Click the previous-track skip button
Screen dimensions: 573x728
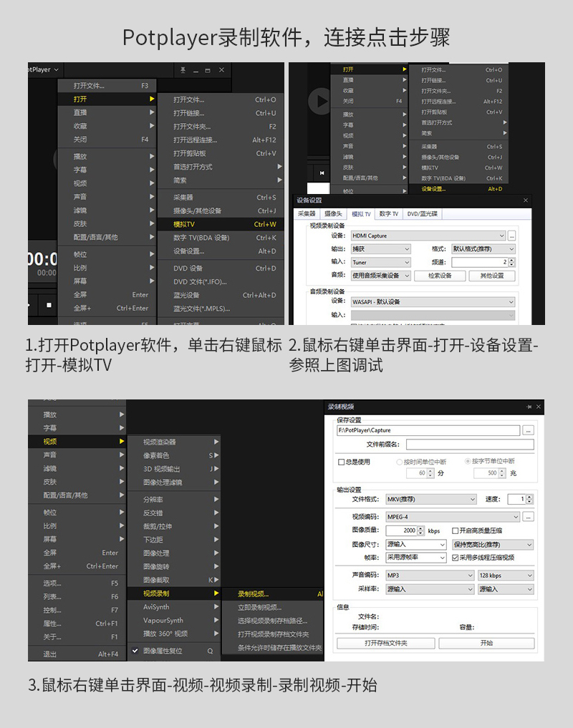pos(322,173)
